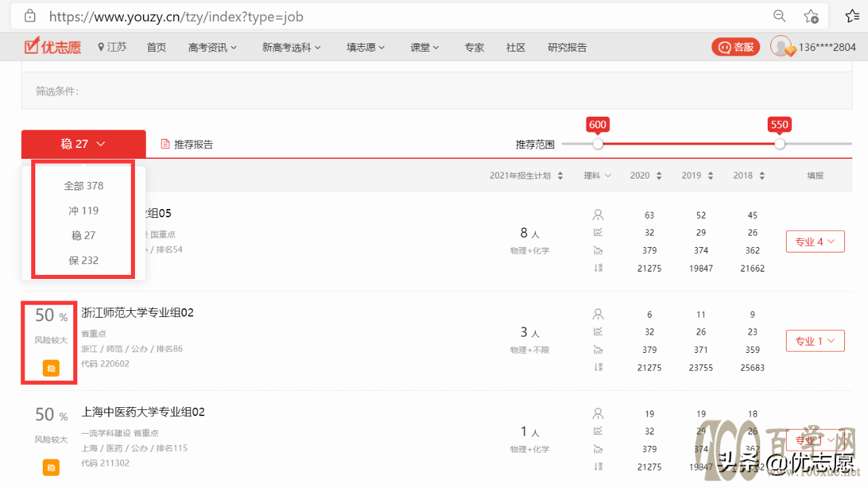Click the 优志愿 site logo
This screenshot has height=488, width=868.
[52, 47]
